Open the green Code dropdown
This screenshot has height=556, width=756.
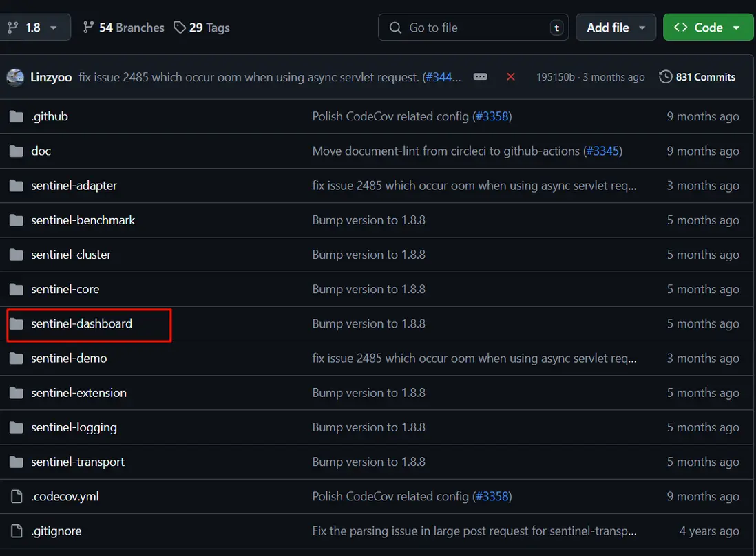click(707, 28)
